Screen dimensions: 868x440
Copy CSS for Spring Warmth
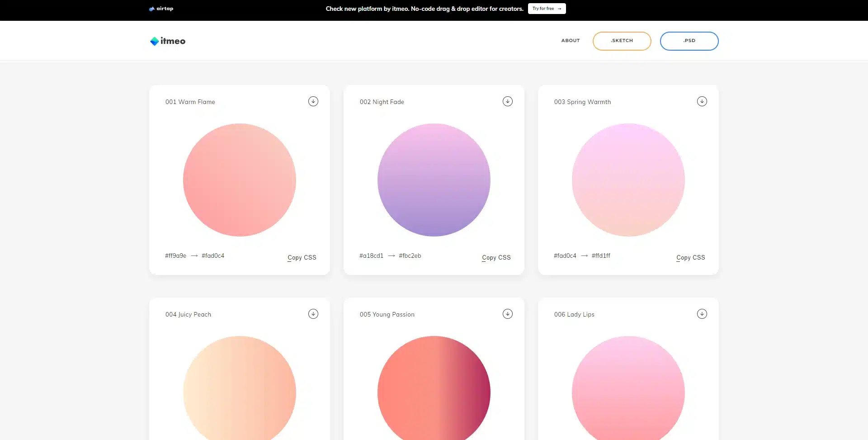(x=690, y=257)
